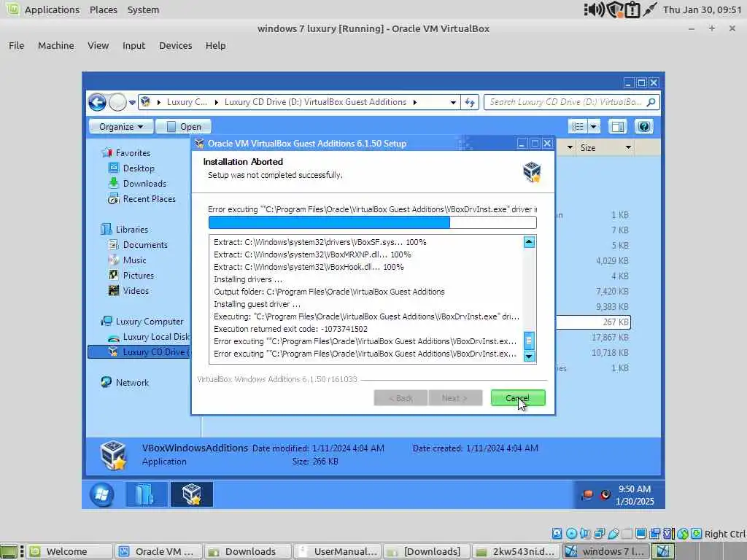The image size is (747, 560).
Task: Select Favorites in navigation pane
Action: (133, 153)
